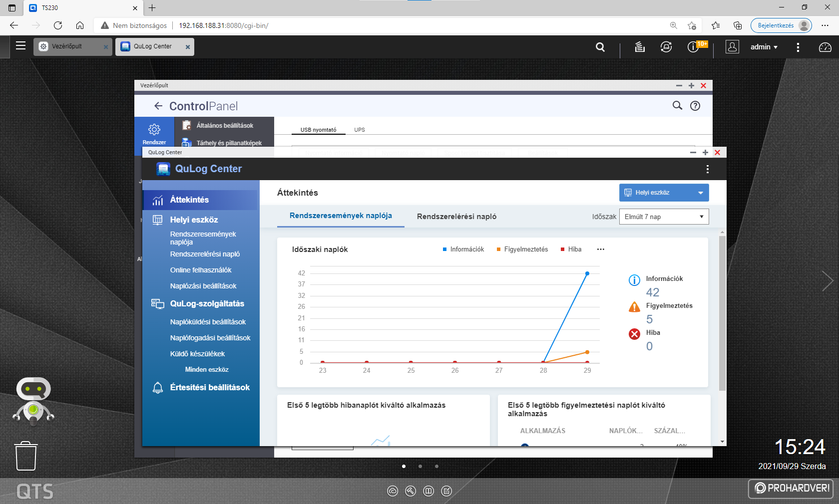
Task: Open Általános beállítások in ControlPanel
Action: (225, 126)
